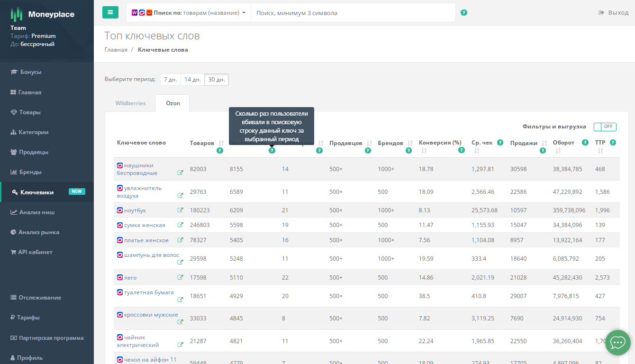Click external link icon for лего row
This screenshot has width=635, height=364.
180,278
